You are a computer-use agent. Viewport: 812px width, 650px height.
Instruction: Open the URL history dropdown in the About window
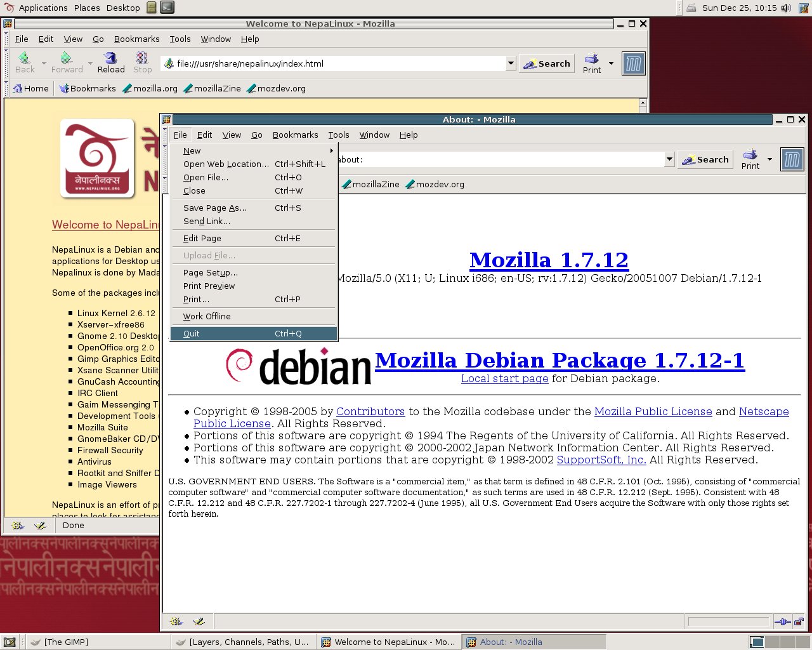[669, 159]
